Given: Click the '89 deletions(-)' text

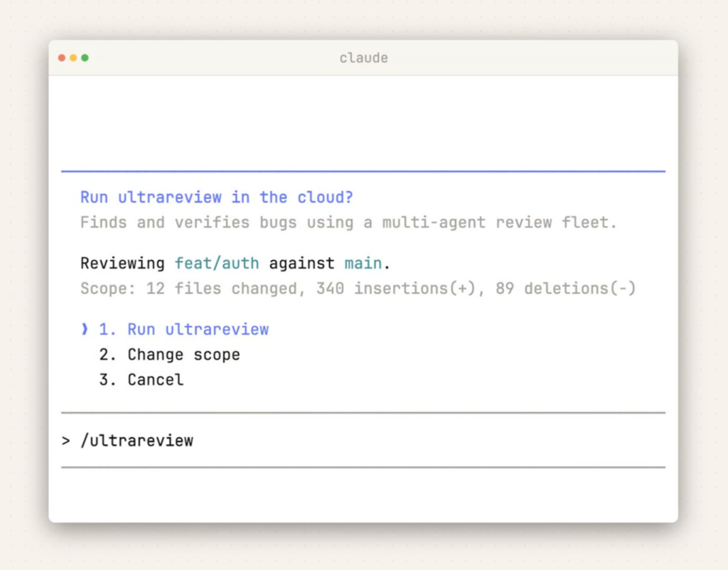Looking at the screenshot, I should tap(562, 288).
